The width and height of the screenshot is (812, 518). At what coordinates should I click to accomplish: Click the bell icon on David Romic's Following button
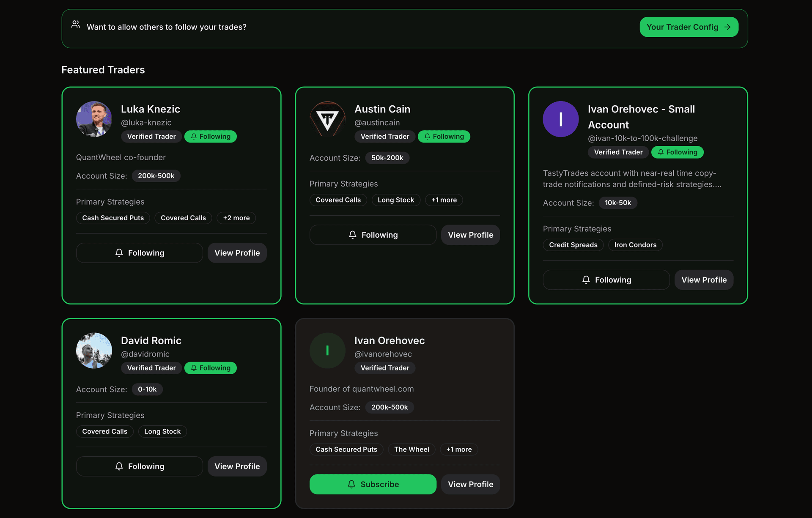pos(119,466)
